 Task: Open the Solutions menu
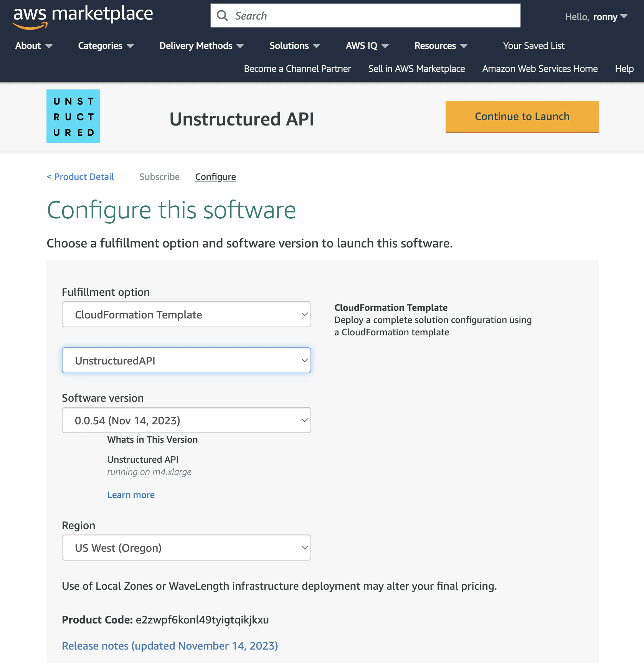point(294,46)
